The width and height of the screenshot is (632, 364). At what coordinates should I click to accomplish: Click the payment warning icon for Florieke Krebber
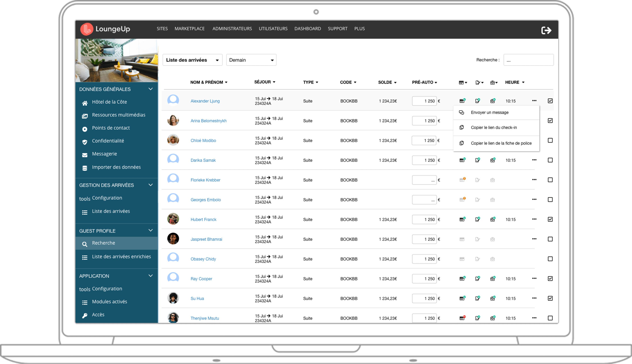[x=462, y=180]
